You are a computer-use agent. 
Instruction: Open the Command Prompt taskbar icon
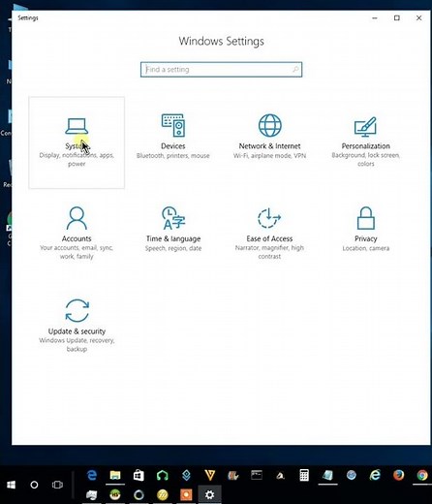(x=257, y=475)
